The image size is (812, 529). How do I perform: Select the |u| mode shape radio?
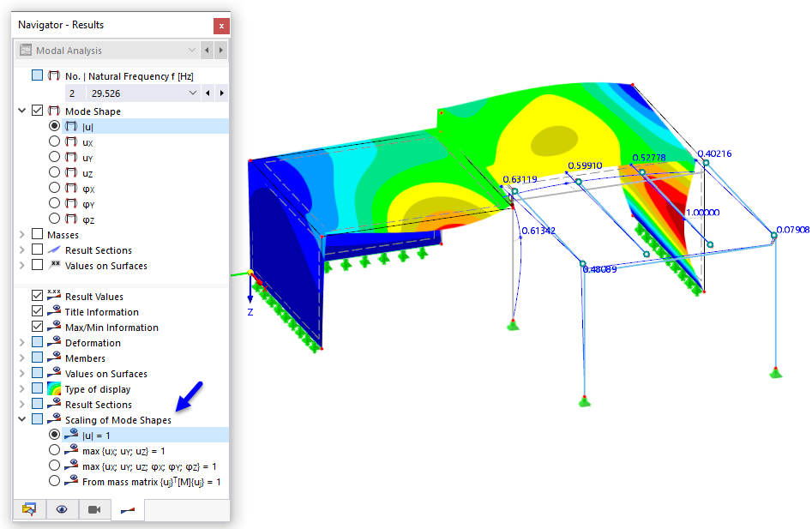point(54,126)
